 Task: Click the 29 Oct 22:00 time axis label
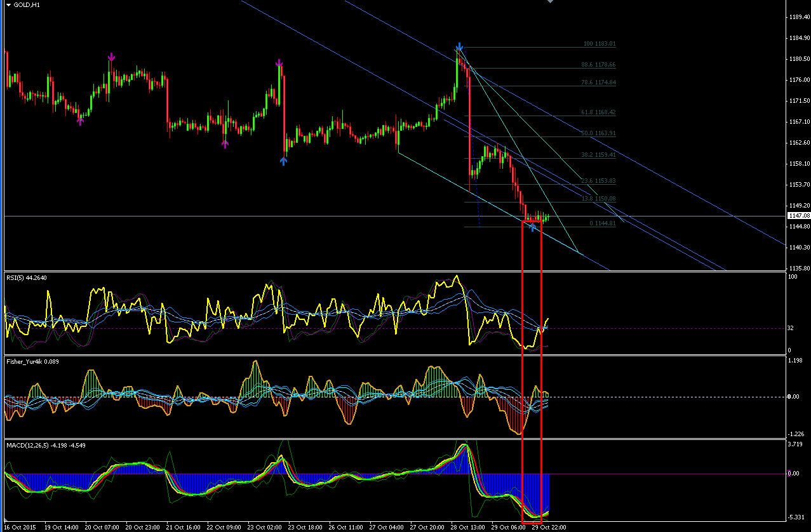549,527
